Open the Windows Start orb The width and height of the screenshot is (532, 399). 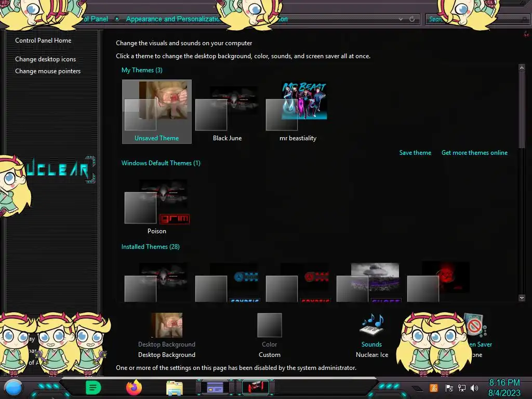coord(14,388)
